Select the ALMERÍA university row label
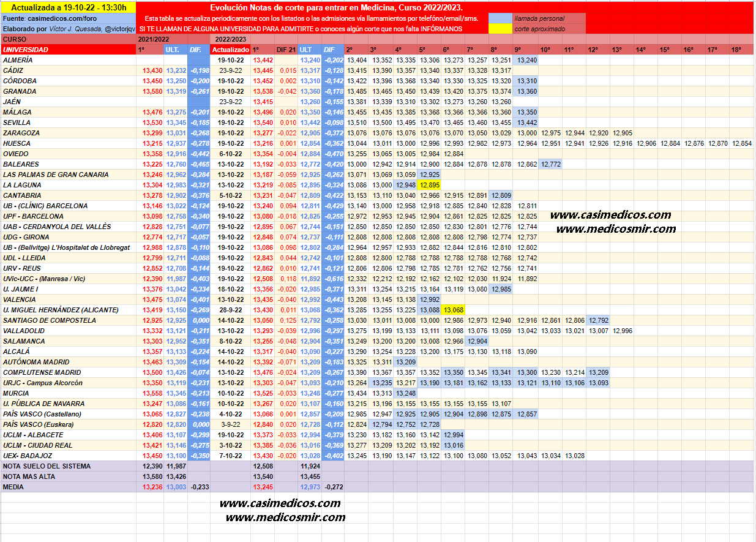Viewport: 756px width, 542px height. pyautogui.click(x=18, y=60)
